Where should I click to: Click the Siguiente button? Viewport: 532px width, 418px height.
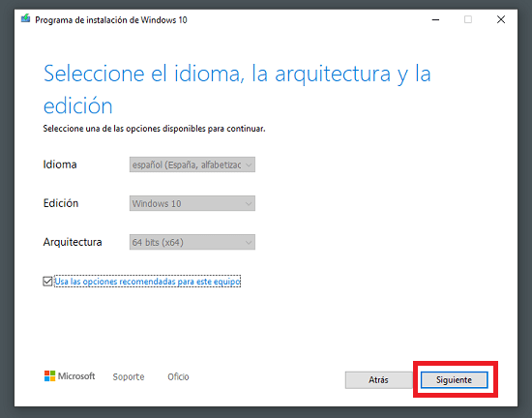coord(454,379)
